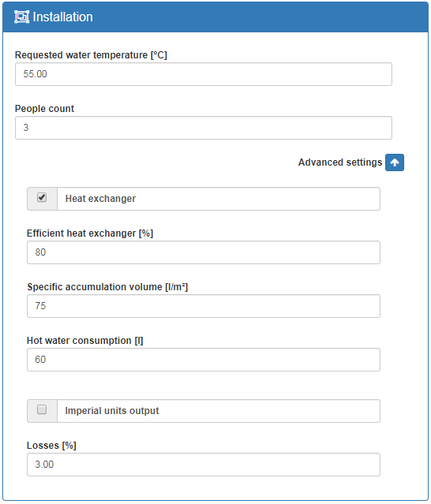Click the Requested water temperature input field
The width and height of the screenshot is (431, 504).
click(x=204, y=74)
